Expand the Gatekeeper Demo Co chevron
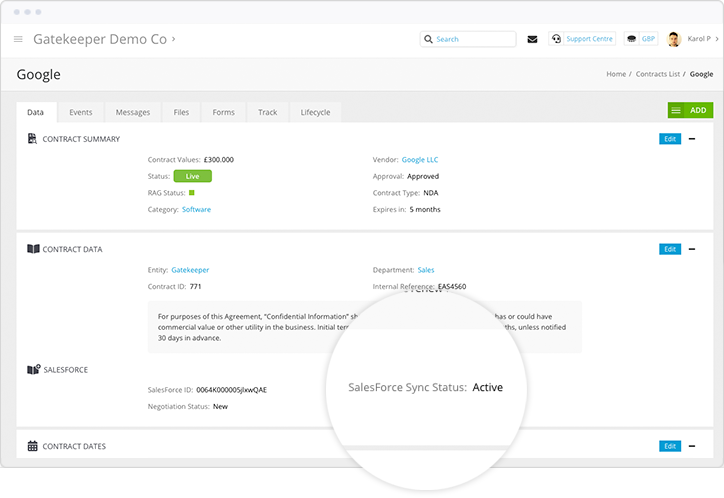724x498 pixels. (174, 39)
